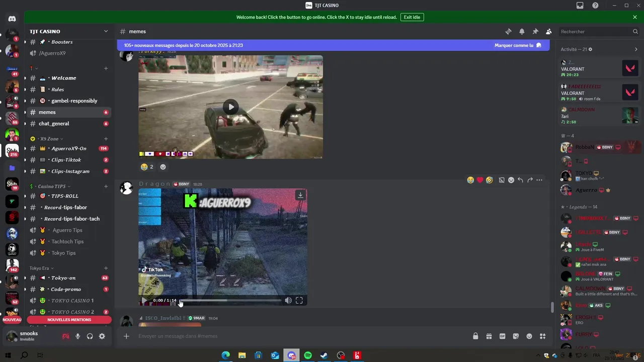The height and width of the screenshot is (362, 644).
Task: Collapse the Casino TIPS category
Action: click(52, 187)
